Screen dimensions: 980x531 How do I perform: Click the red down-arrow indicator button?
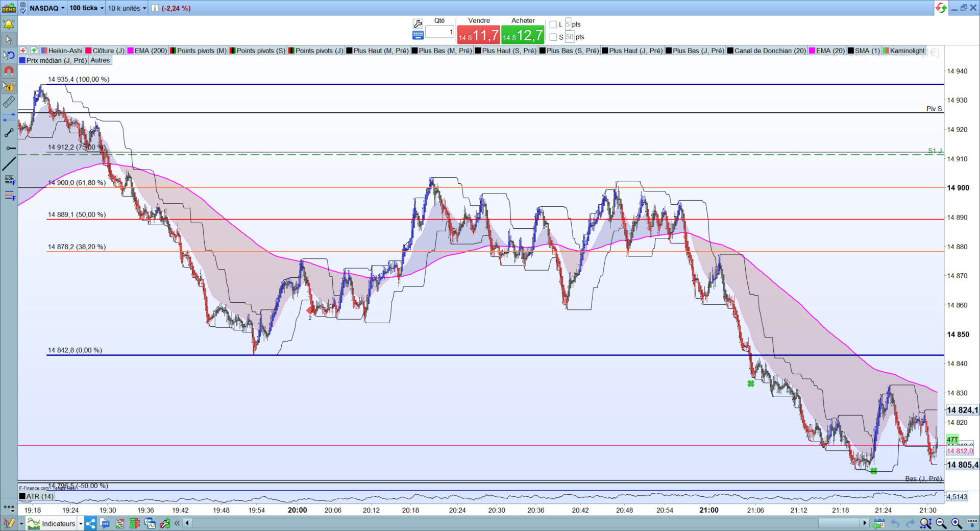click(x=23, y=51)
